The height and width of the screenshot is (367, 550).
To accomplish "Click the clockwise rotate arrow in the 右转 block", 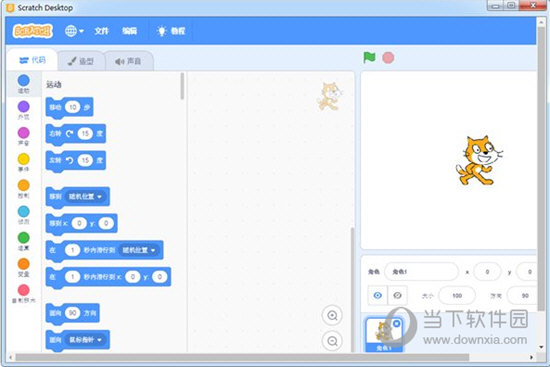I will (69, 133).
